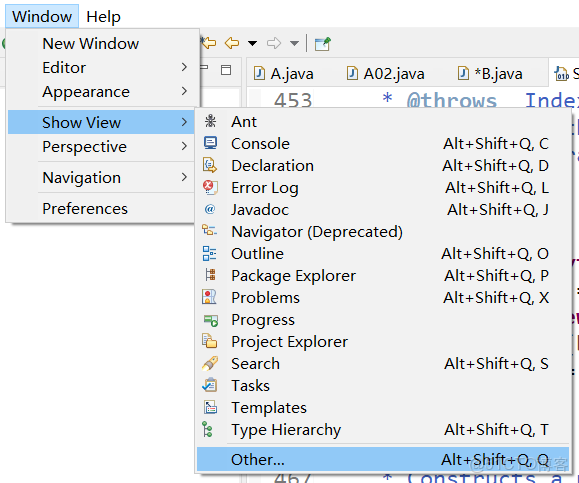Click the Type Hierarchy icon
This screenshot has width=579, height=483.
coord(208,429)
